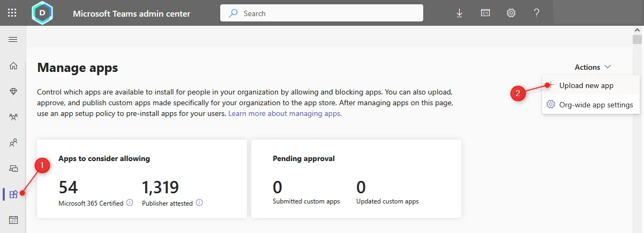644x233 pixels.
Task: Go to Home icon in sidebar
Action: [x=13, y=66]
